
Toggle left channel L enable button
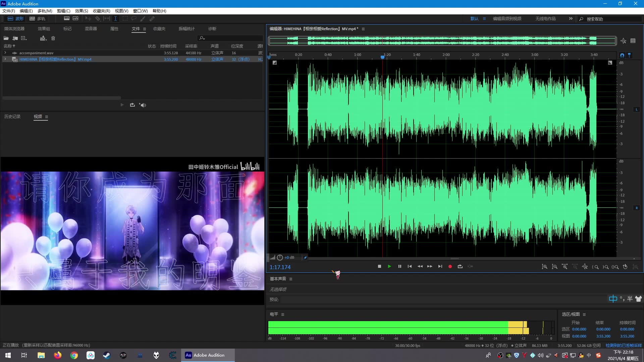coord(636,110)
